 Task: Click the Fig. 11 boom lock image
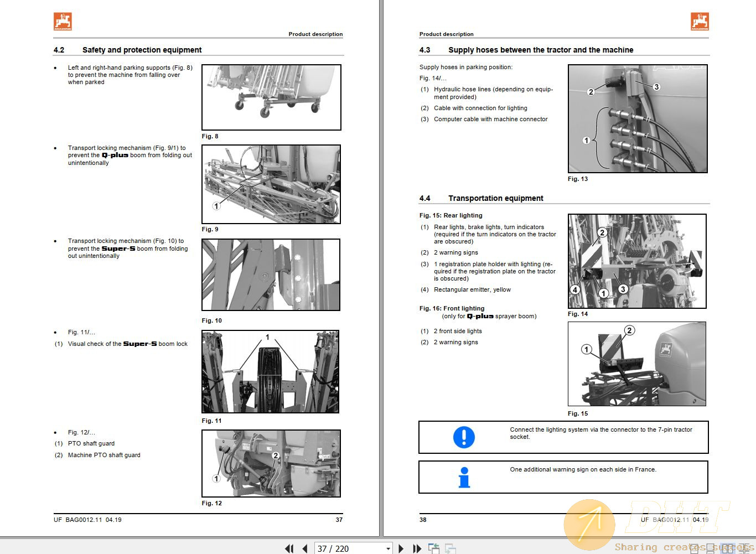[270, 372]
